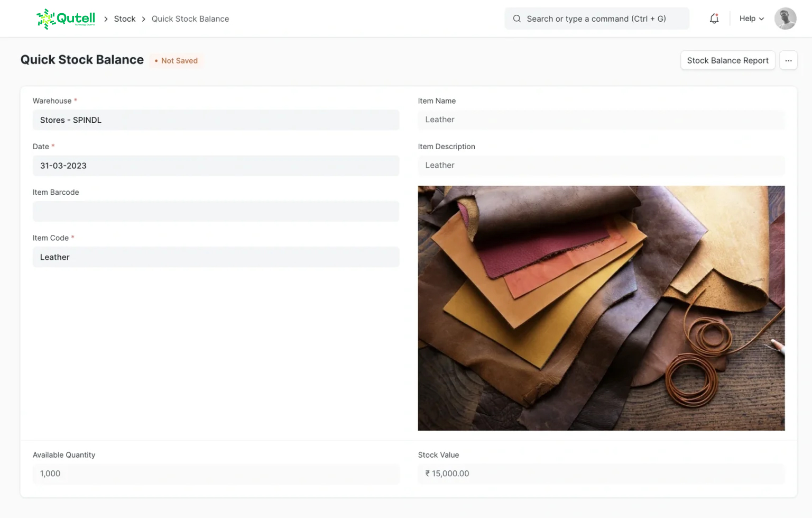Image resolution: width=812 pixels, height=518 pixels.
Task: Expand the Help dropdown
Action: click(751, 19)
